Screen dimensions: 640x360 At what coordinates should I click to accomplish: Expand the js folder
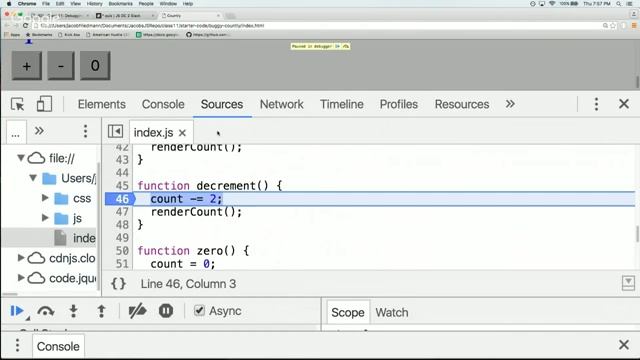coord(45,218)
